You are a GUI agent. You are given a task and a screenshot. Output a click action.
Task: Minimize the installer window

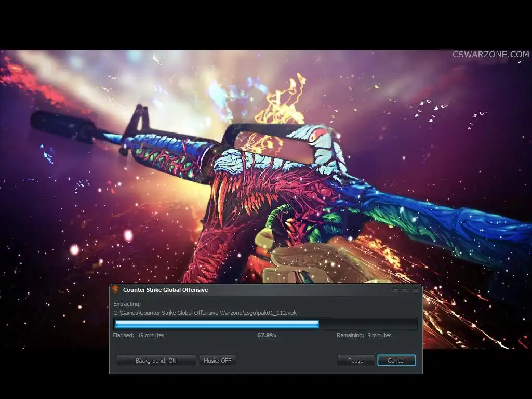click(x=395, y=290)
